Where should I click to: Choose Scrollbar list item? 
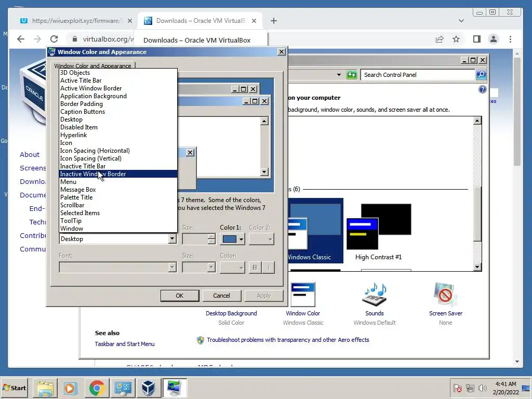pyautogui.click(x=118, y=205)
